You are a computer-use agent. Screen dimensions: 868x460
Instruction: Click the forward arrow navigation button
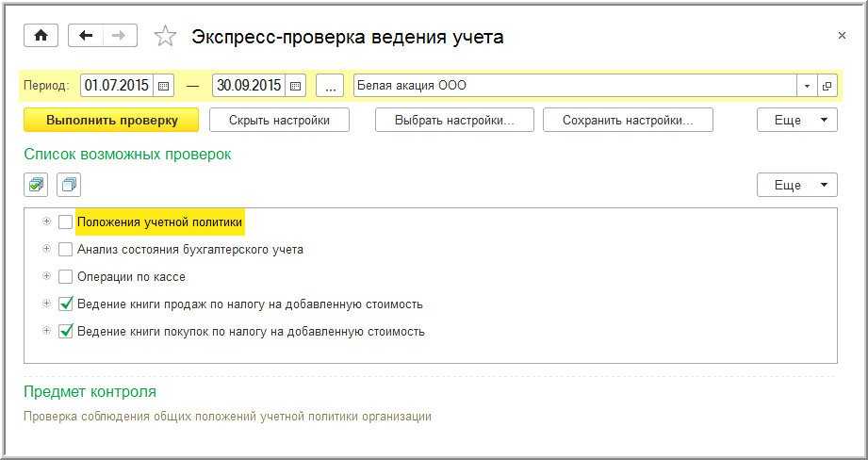click(x=120, y=36)
